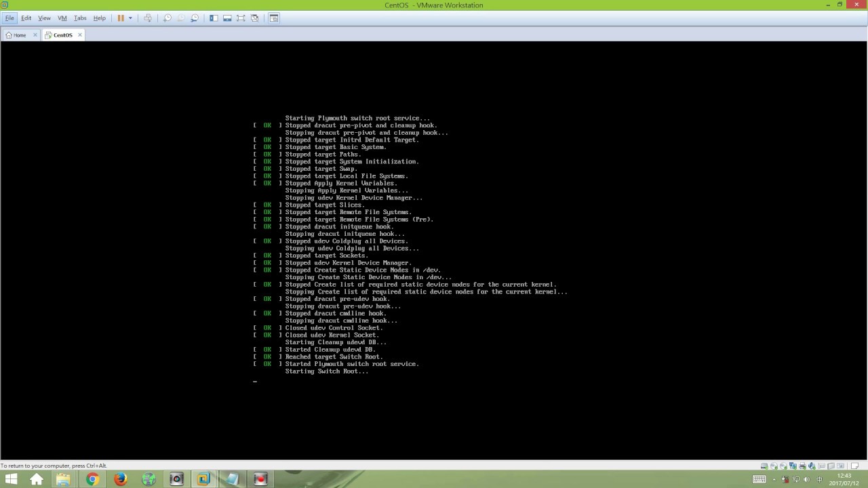This screenshot has height=488, width=868.
Task: Expand the power options dropdown arrow
Action: [130, 18]
